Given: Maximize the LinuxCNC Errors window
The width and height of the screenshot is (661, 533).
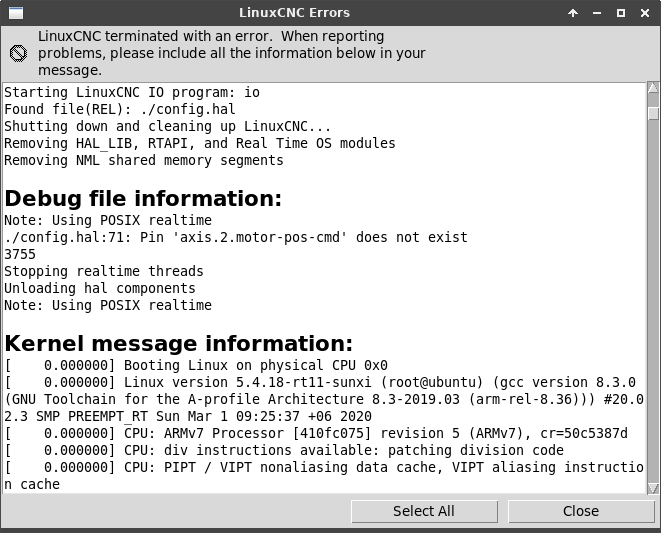Looking at the screenshot, I should [x=621, y=13].
